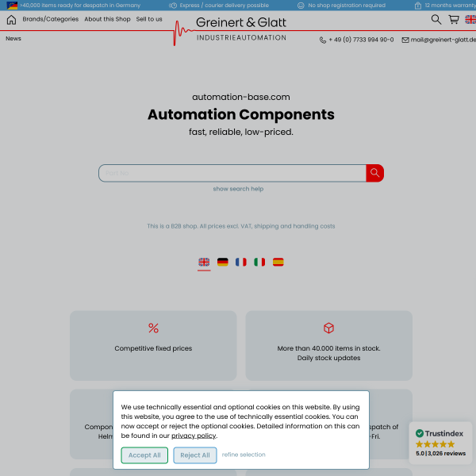This screenshot has height=476, width=476.
Task: Click the >40,000 items ready for despatch text
Action: tap(80, 6)
